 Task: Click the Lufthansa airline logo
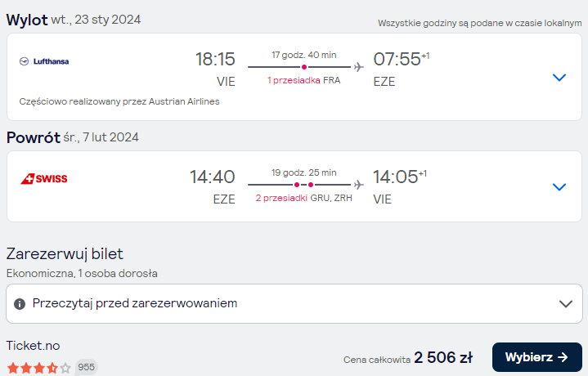(x=44, y=61)
